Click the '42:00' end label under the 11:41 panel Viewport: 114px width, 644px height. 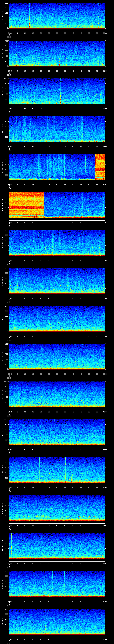tap(105, 487)
